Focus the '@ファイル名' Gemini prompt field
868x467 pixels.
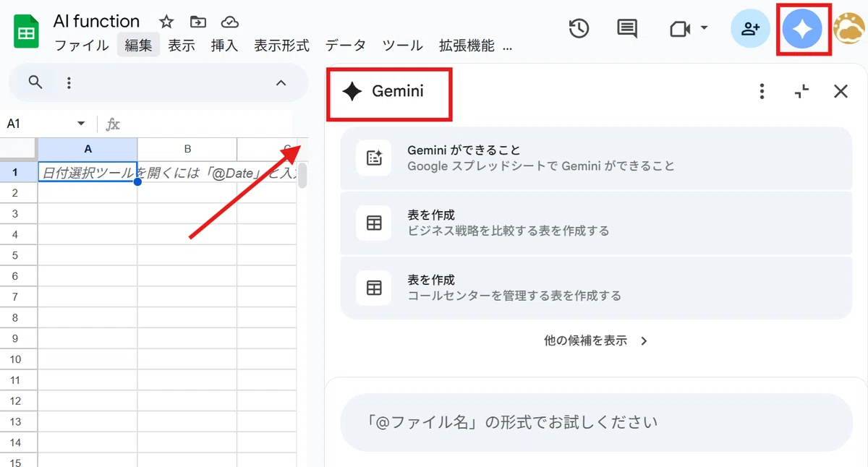tap(596, 422)
